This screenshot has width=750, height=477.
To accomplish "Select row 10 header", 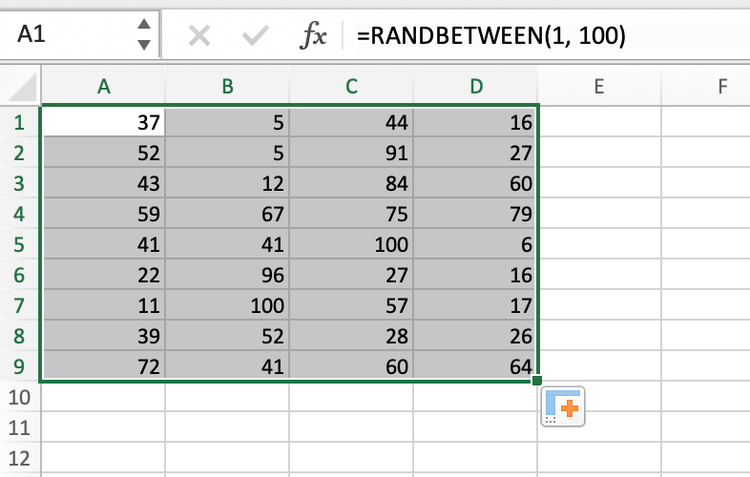I will (20, 397).
